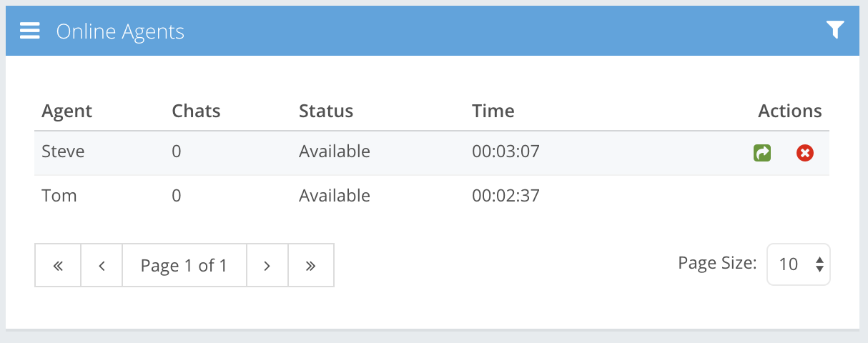Image resolution: width=868 pixels, height=343 pixels.
Task: Go to the previous page of agents
Action: pyautogui.click(x=102, y=266)
